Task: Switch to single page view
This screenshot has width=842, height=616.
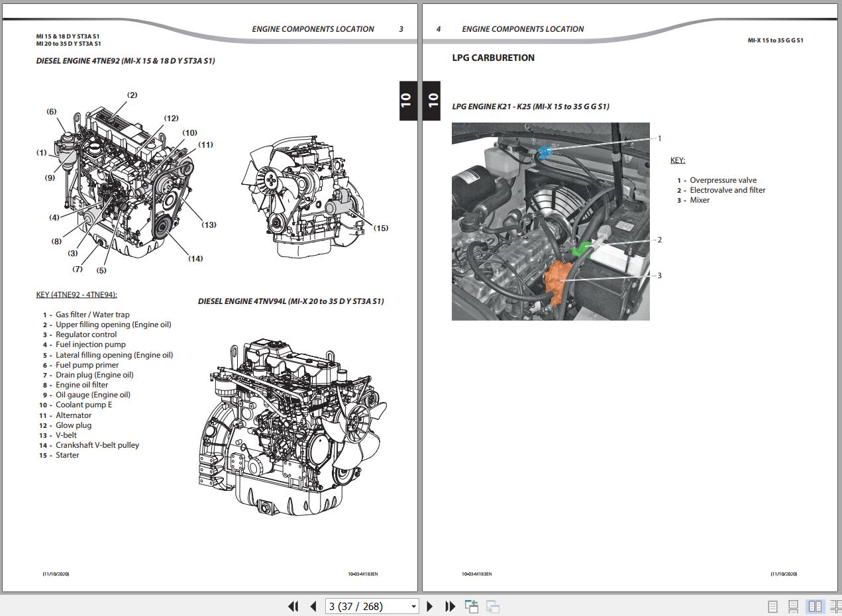Action: (772, 606)
